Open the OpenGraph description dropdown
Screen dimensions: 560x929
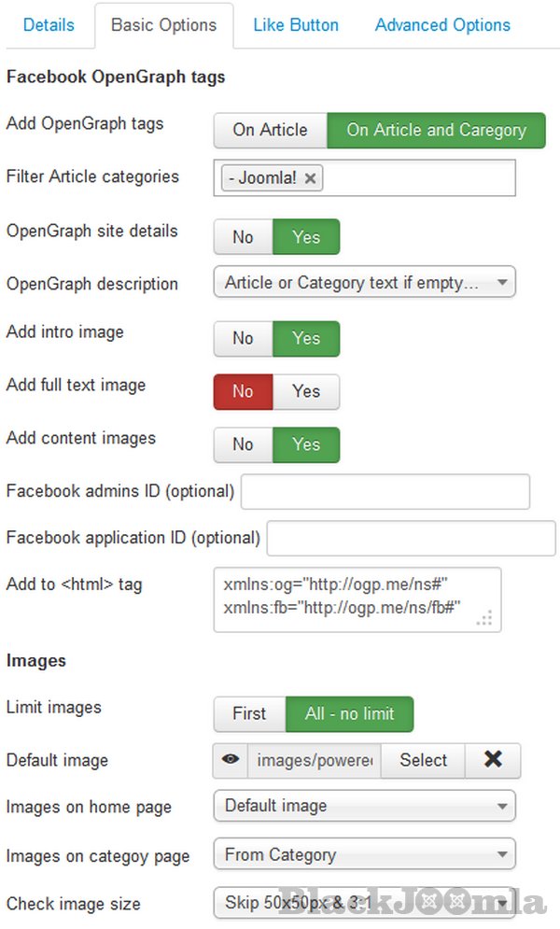(x=364, y=283)
